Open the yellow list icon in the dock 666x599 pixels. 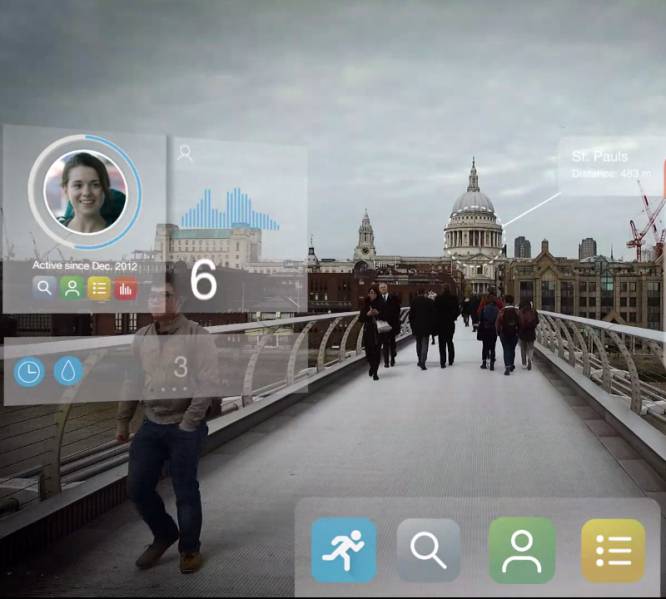[613, 550]
